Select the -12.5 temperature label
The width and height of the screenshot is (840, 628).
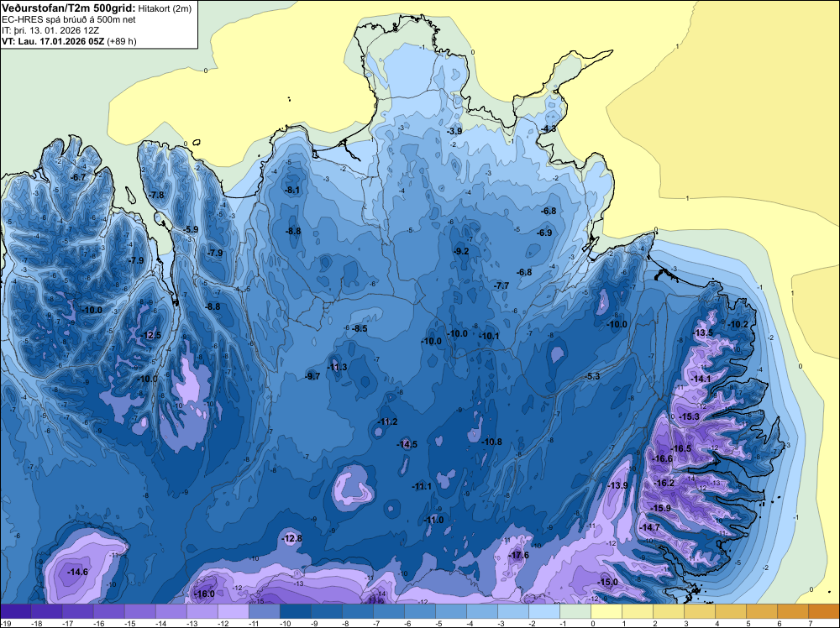coord(150,335)
